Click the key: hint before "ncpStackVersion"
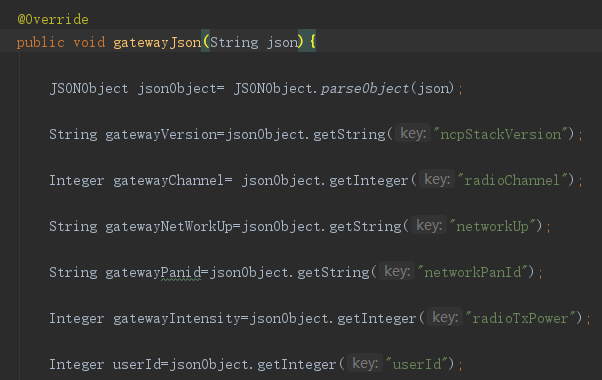This screenshot has width=602, height=380. click(413, 134)
